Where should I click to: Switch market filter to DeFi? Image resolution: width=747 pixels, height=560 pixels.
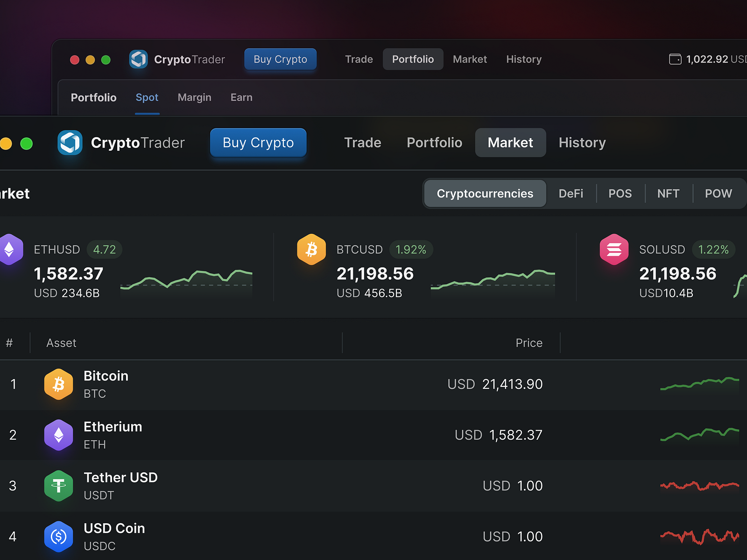[x=571, y=194]
